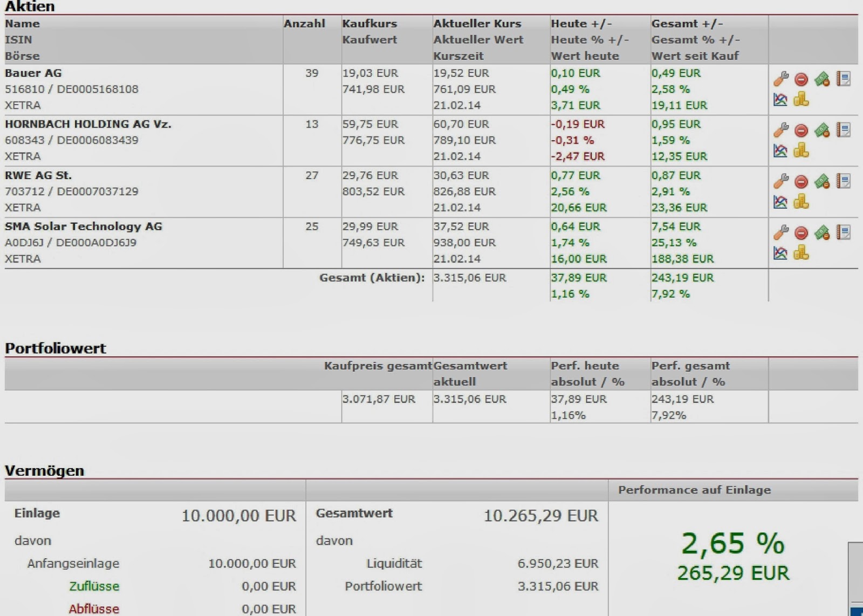Click Bauer AG purchase value 741,98 EUR
The image size is (863, 616).
(373, 89)
